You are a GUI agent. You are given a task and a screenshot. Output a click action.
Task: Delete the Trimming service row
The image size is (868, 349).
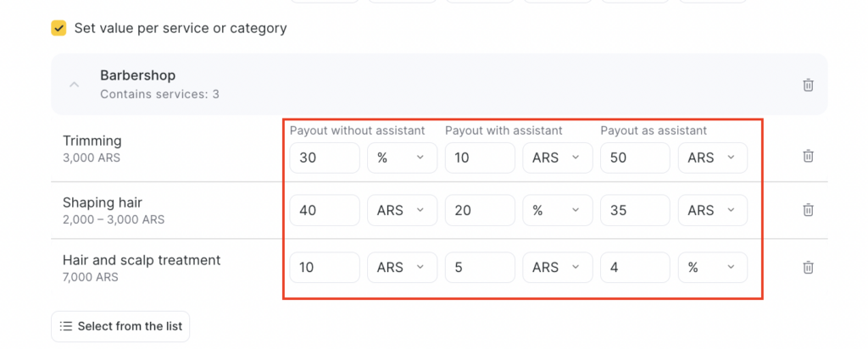[808, 156]
